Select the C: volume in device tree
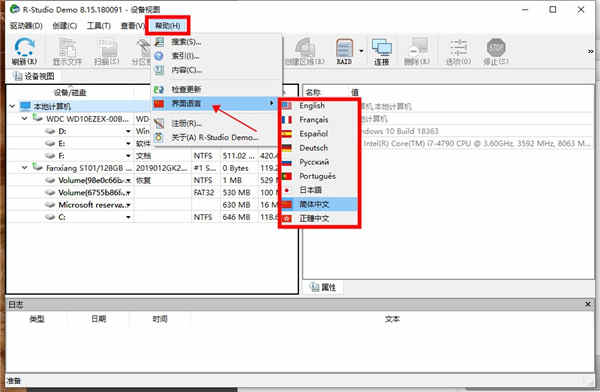This screenshot has width=600, height=392. (62, 217)
